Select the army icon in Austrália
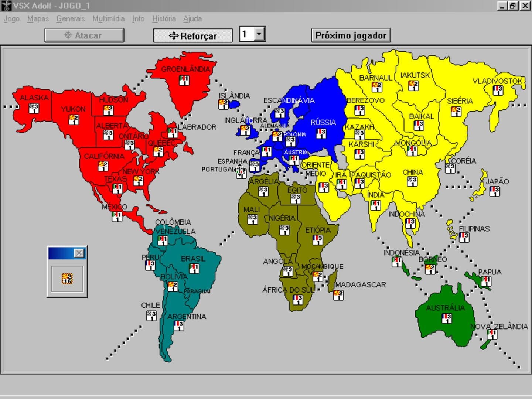 (x=447, y=318)
